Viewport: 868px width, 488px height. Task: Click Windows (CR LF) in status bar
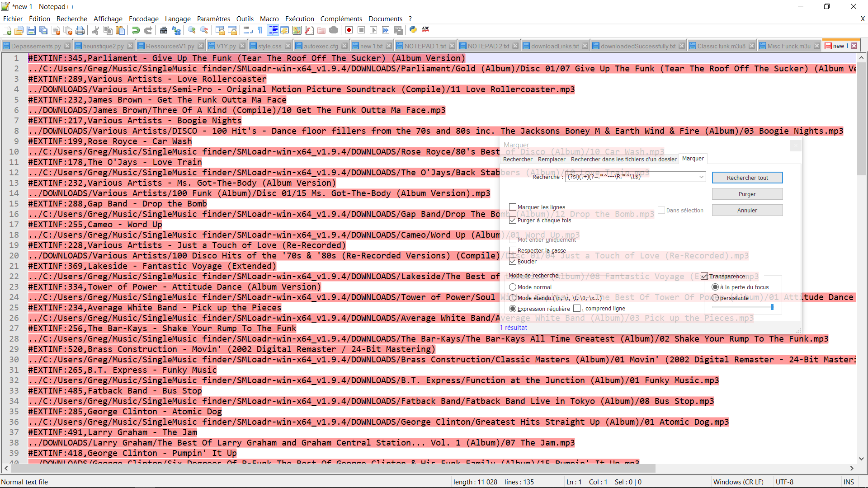click(x=738, y=482)
